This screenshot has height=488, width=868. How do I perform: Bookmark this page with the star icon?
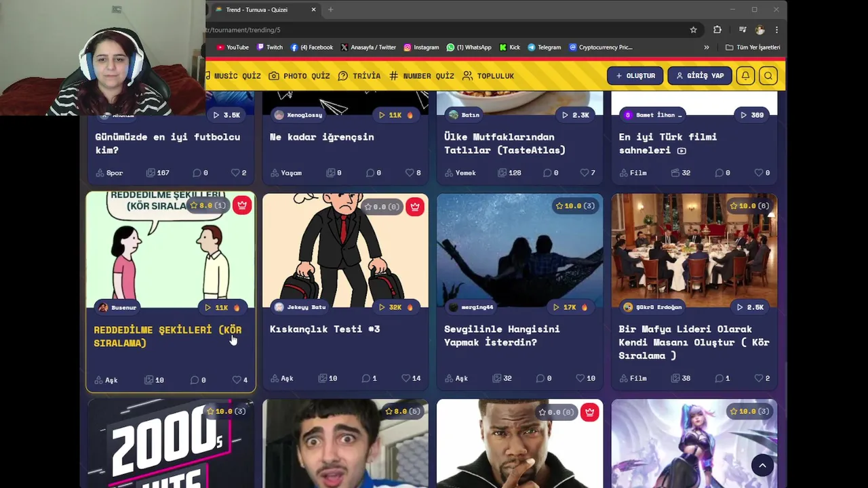click(x=693, y=30)
